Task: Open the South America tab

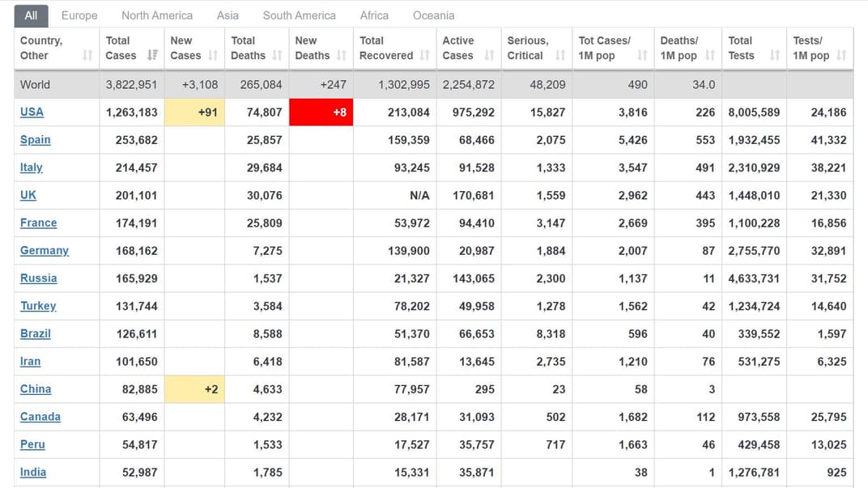Action: pos(299,15)
